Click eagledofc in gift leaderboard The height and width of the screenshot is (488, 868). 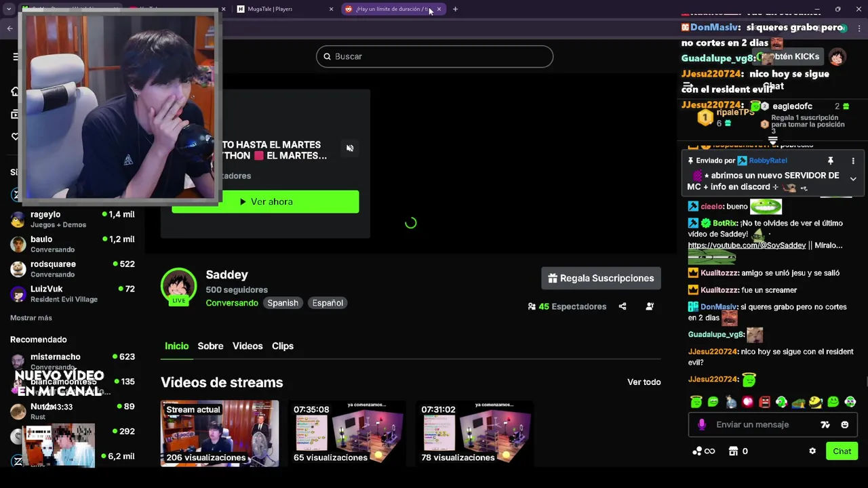click(792, 106)
